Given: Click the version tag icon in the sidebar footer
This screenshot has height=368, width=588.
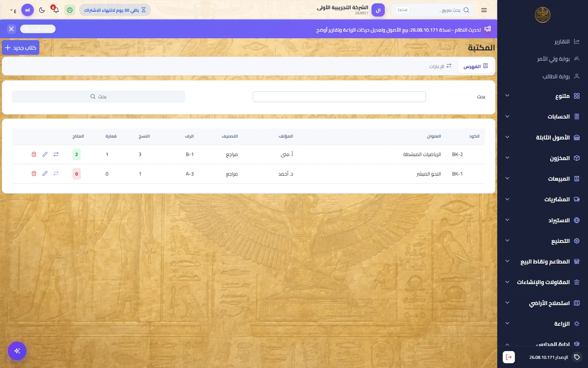Looking at the screenshot, I should [x=577, y=357].
